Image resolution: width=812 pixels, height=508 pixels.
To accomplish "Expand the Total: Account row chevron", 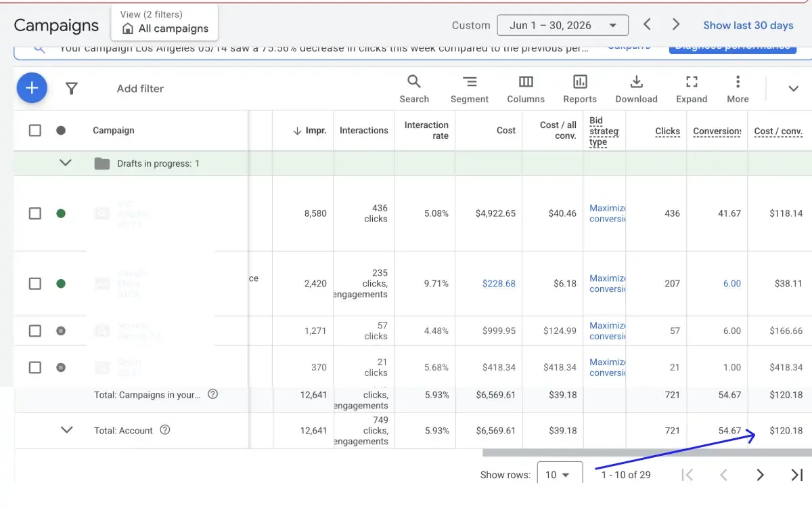I will pyautogui.click(x=66, y=430).
